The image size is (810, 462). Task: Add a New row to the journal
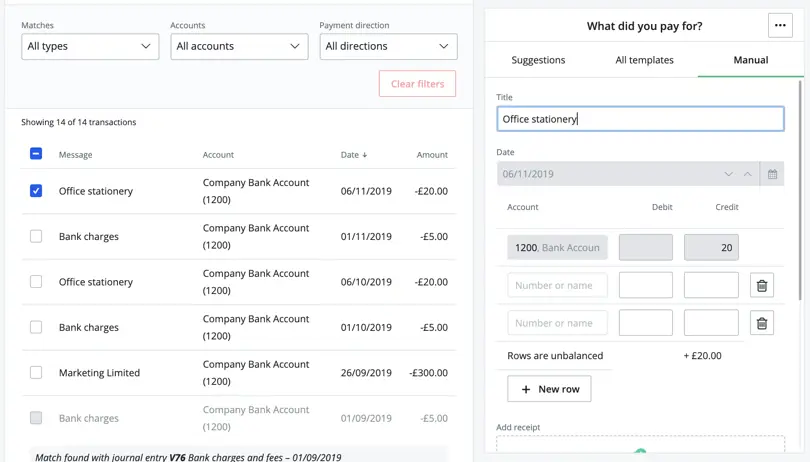pos(549,389)
